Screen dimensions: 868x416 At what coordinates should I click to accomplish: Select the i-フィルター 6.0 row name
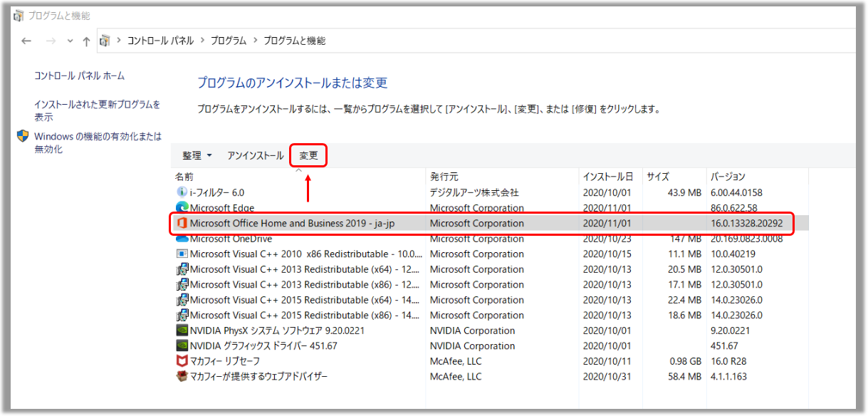pyautogui.click(x=217, y=192)
